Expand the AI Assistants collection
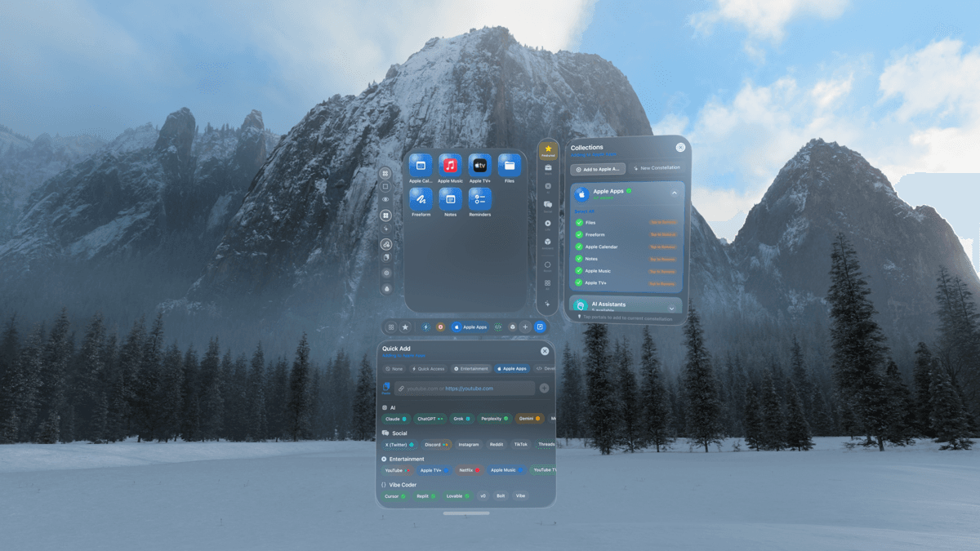Screen dimensions: 980x551 [671, 308]
